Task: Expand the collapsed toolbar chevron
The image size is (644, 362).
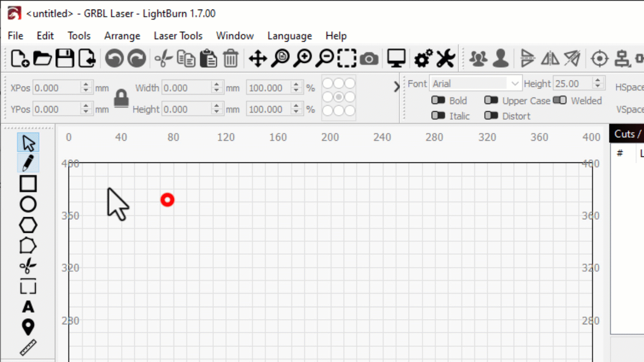Action: (396, 86)
